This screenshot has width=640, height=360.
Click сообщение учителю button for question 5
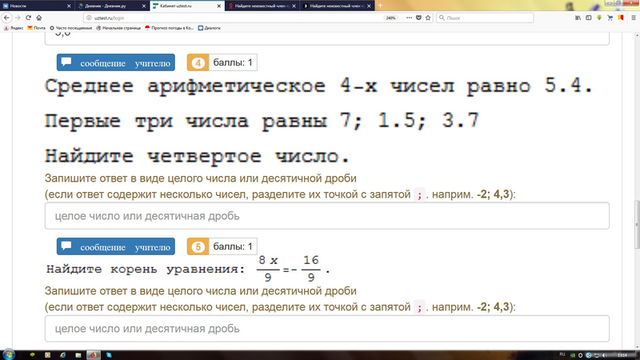[116, 247]
